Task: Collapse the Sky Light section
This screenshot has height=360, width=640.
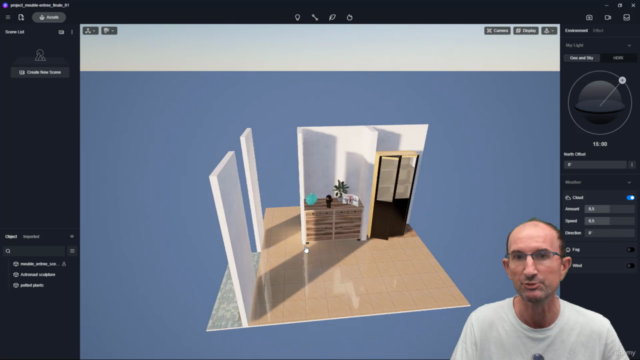Action: pos(629,45)
